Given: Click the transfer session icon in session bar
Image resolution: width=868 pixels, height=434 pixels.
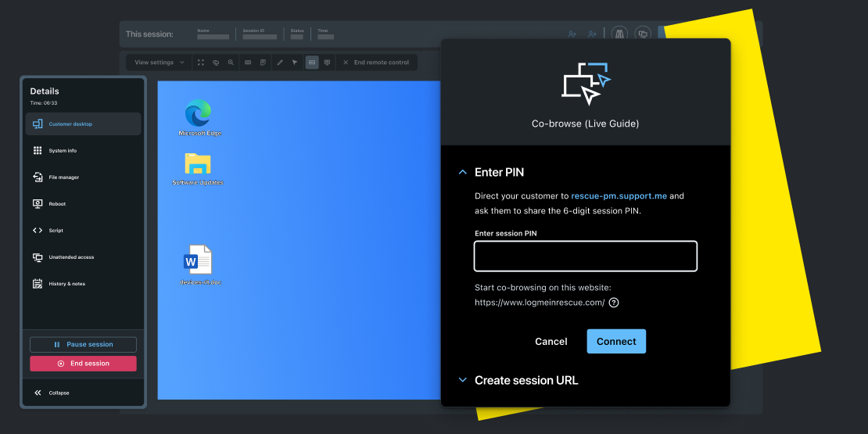Looking at the screenshot, I should pos(592,34).
